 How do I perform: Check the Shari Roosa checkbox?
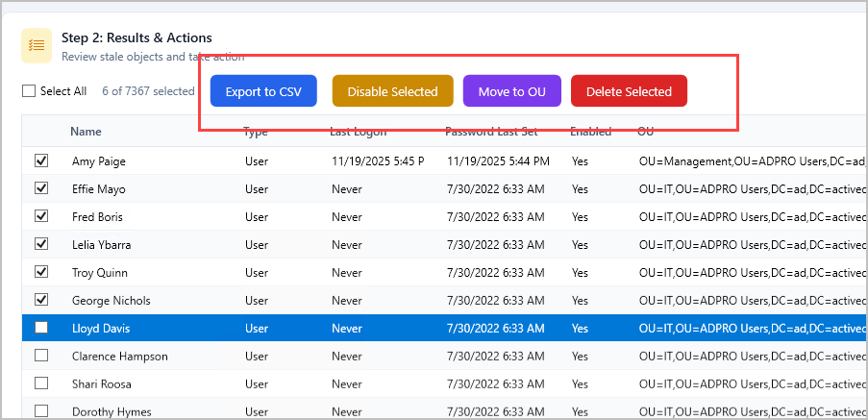click(41, 383)
